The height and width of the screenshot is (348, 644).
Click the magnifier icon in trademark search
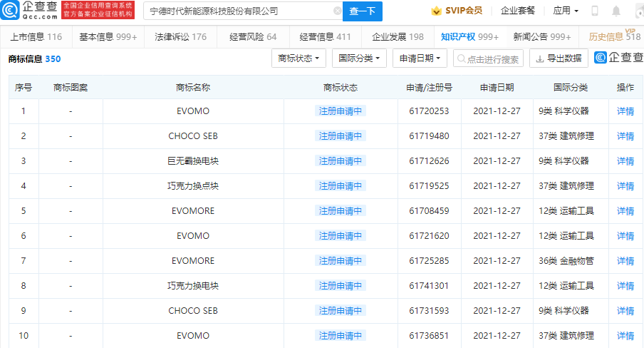[x=461, y=58]
